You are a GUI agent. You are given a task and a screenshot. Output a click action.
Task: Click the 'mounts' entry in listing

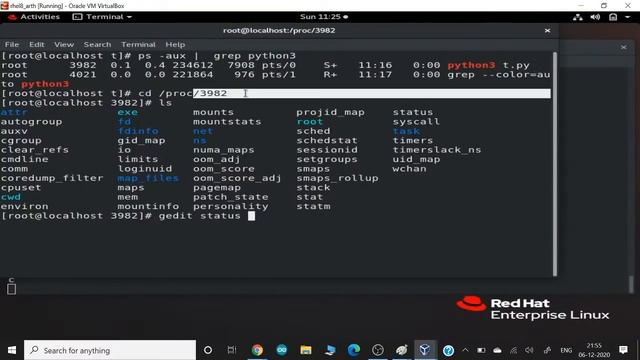213,112
